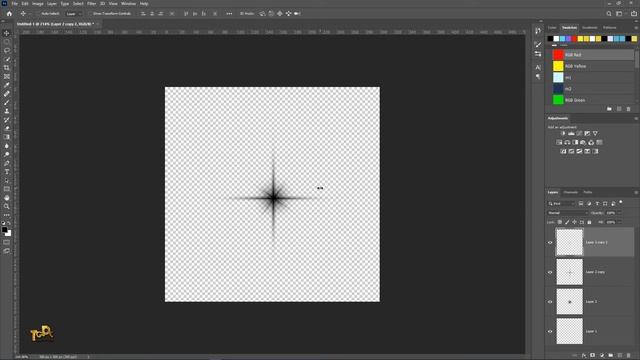This screenshot has width=640, height=360.
Task: Enable the Auto-Select checkbox
Action: 38,13
